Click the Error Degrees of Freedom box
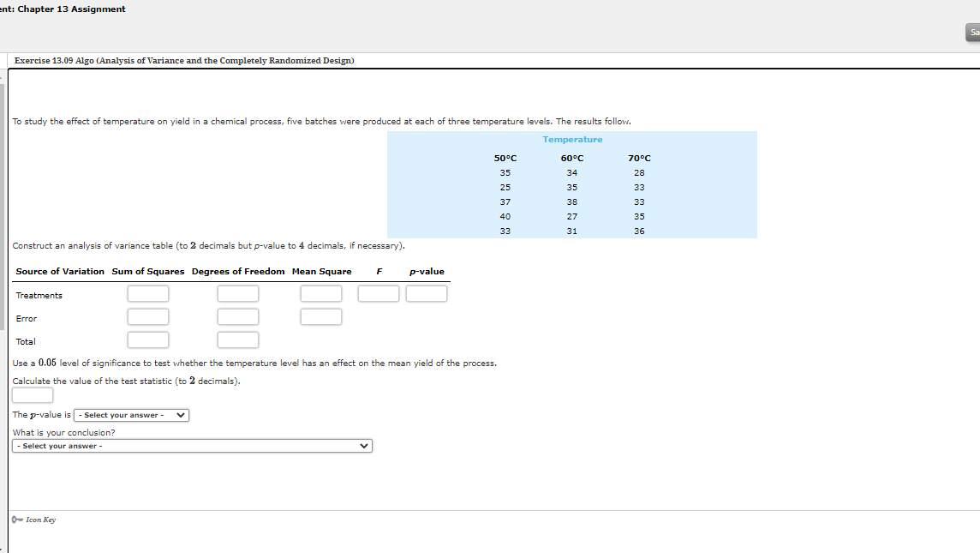Viewport: 980px width, 553px height. (237, 316)
